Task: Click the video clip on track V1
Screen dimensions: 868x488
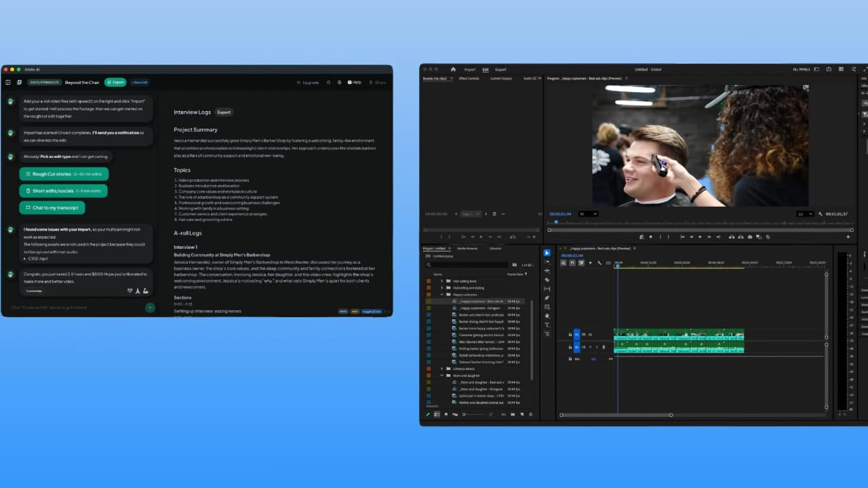Action: pyautogui.click(x=679, y=335)
